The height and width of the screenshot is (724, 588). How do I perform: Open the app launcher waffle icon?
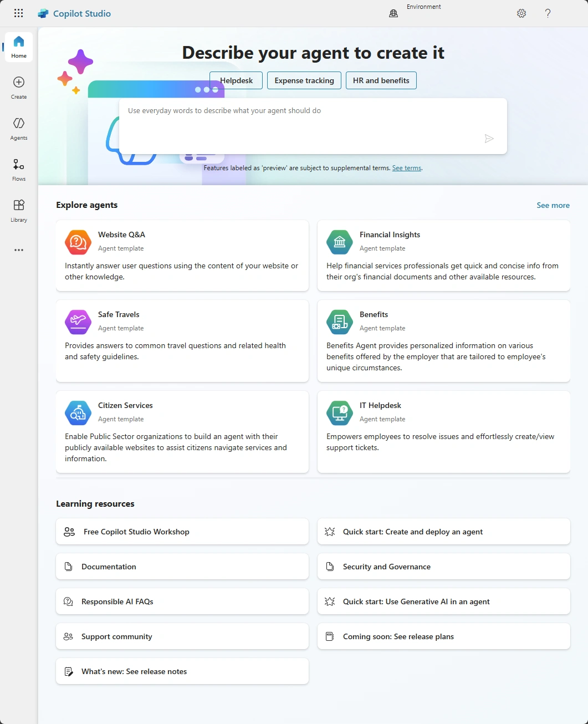point(18,13)
